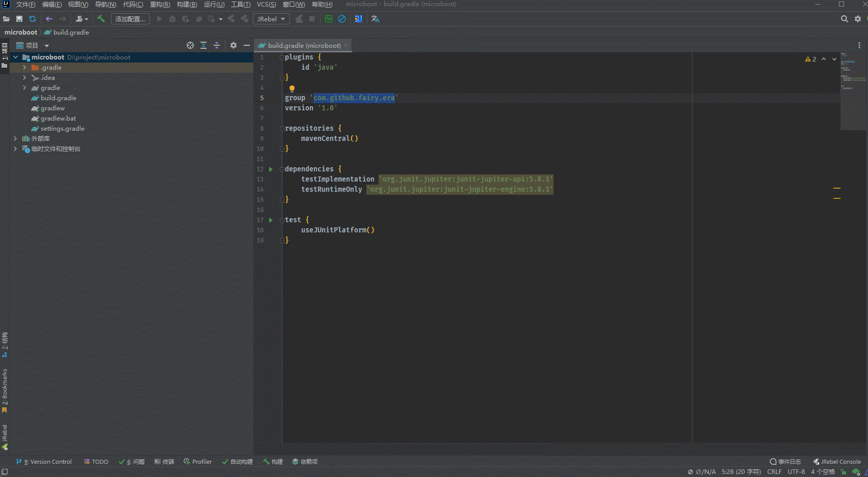Viewport: 868px width, 477px height.
Task: Change the CRLF line separator in status bar
Action: click(774, 472)
